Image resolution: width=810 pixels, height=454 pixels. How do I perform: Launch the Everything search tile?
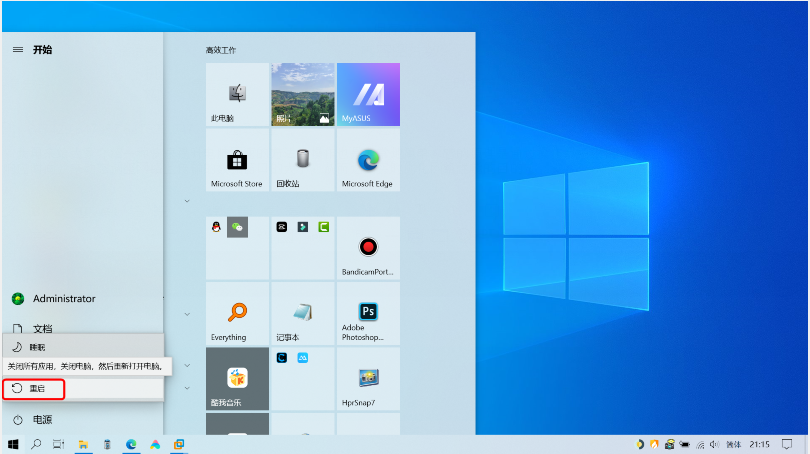coord(237,314)
